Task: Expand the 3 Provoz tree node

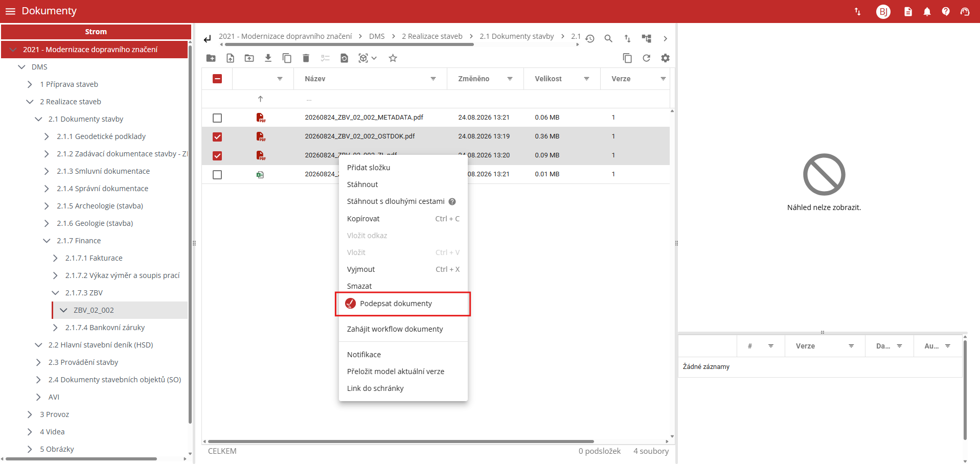Action: (30, 414)
